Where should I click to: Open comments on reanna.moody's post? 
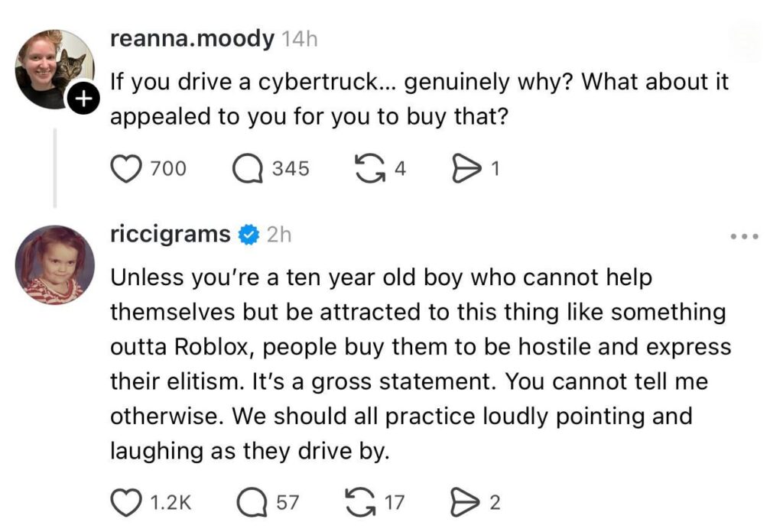(248, 169)
